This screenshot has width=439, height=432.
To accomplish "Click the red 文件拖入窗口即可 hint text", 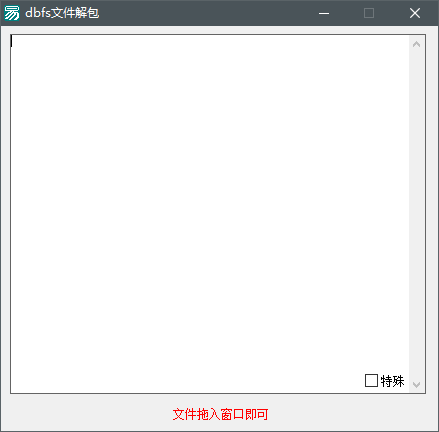I will [x=220, y=414].
